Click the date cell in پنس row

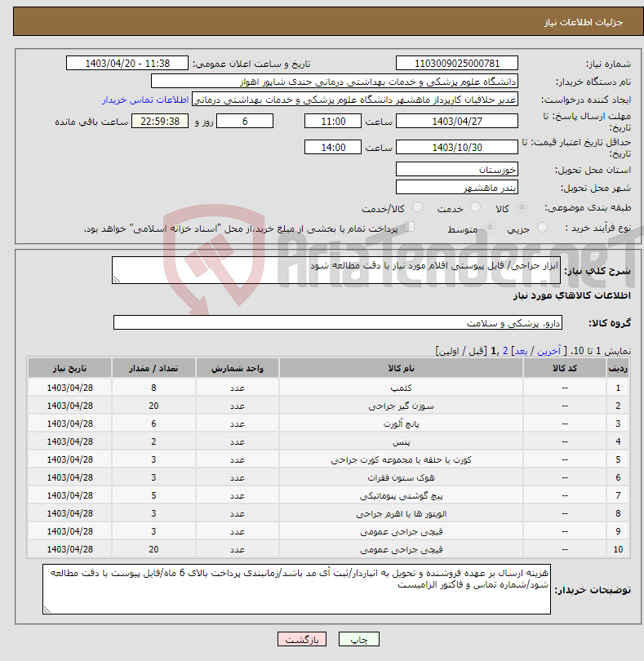pyautogui.click(x=69, y=441)
